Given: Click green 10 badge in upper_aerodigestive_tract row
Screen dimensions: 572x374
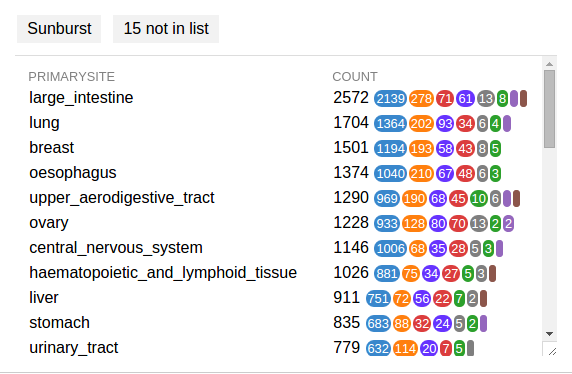Looking at the screenshot, I should [479, 199].
